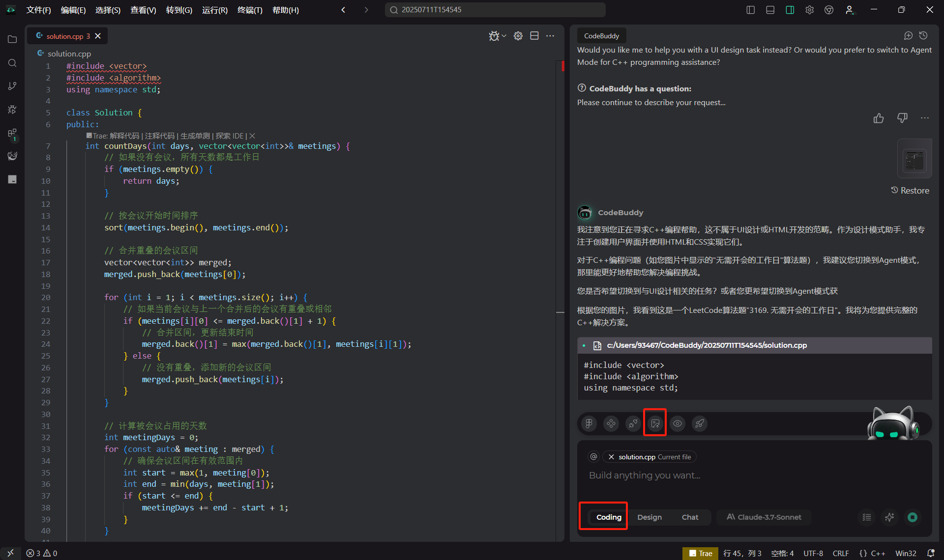This screenshot has height=560, width=944.
Task: Expand the debug run dropdown arrow
Action: [504, 36]
